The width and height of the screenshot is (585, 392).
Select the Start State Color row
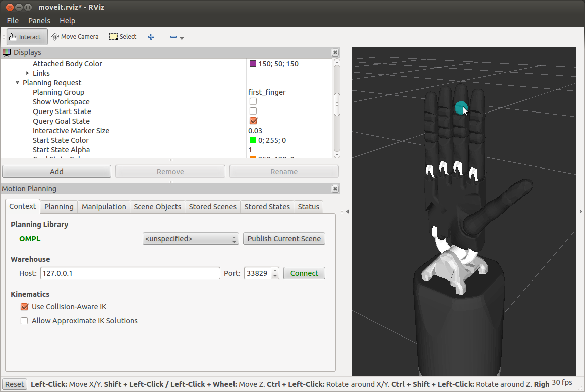[x=166, y=140]
